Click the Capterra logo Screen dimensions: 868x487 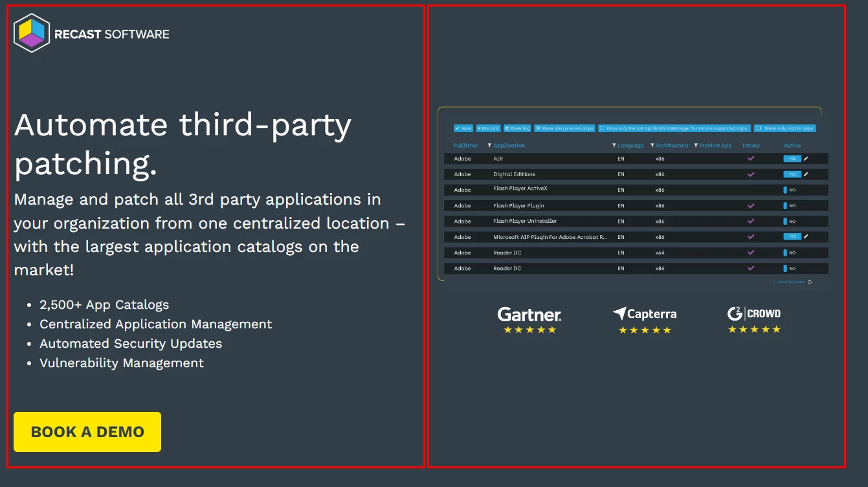[x=645, y=314]
